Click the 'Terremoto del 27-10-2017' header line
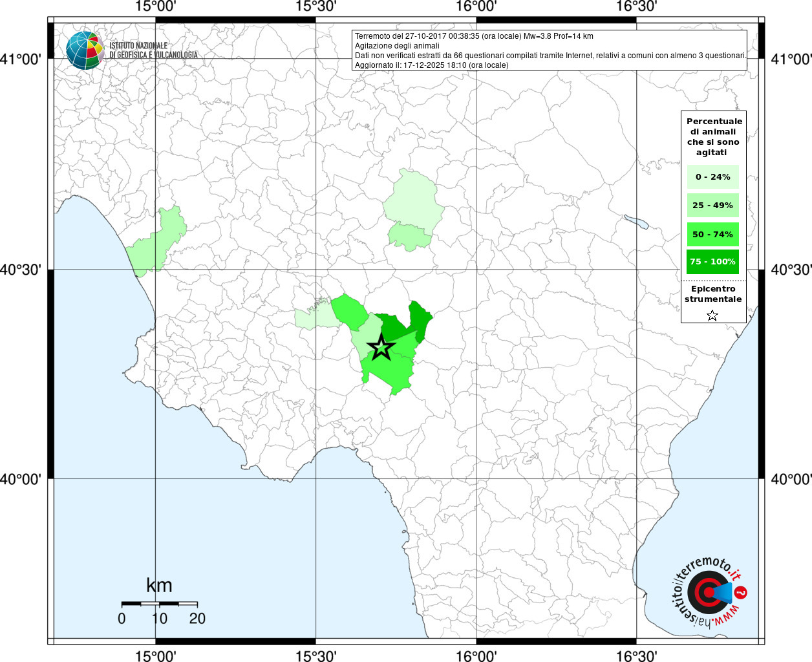This screenshot has width=812, height=662. pos(474,36)
